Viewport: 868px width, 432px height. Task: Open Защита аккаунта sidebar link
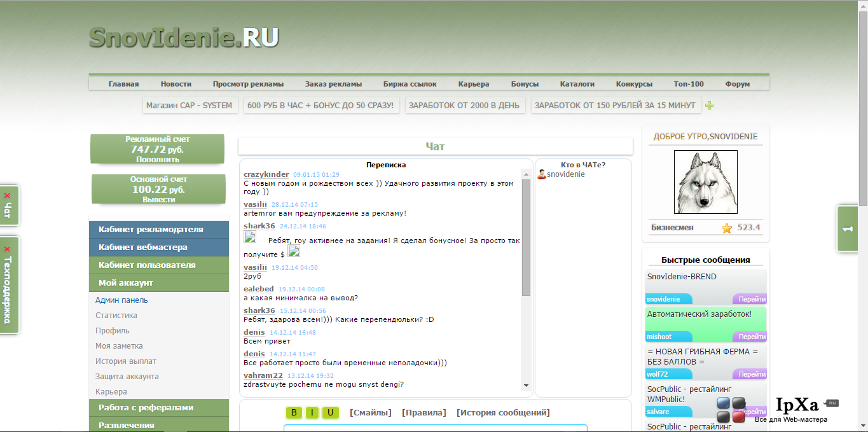pos(127,377)
